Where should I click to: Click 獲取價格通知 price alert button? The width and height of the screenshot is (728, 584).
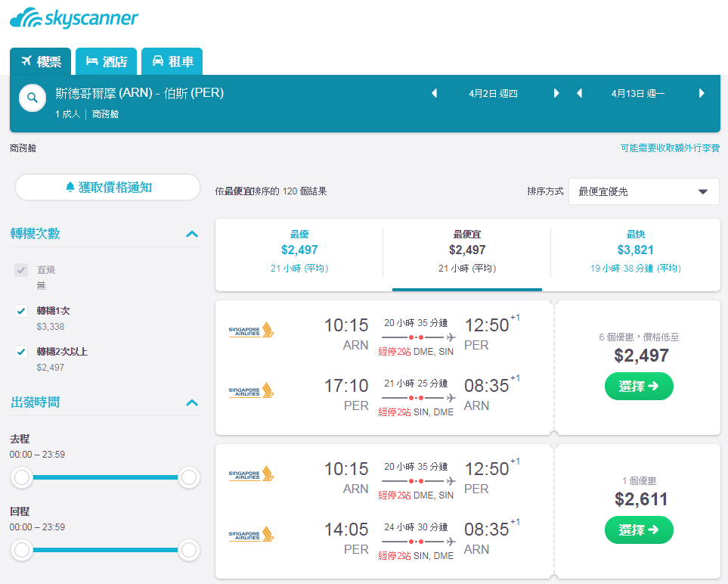107,188
